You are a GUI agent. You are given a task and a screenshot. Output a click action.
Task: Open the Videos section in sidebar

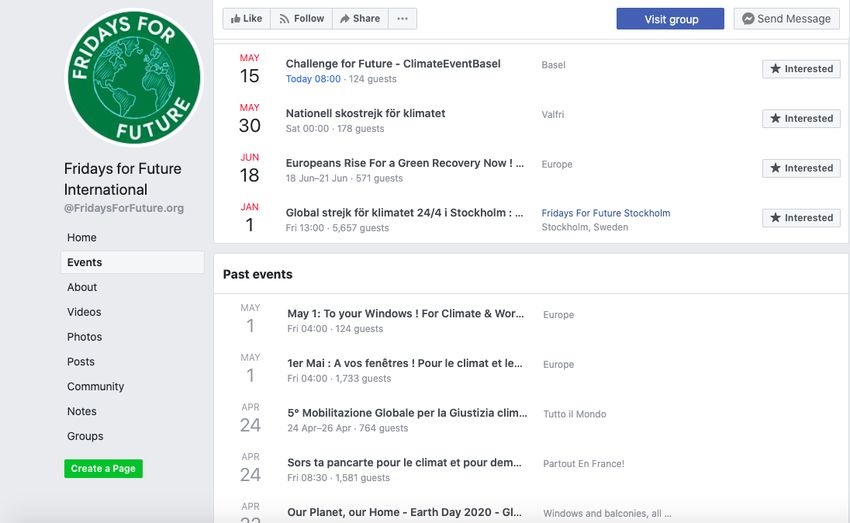84,312
